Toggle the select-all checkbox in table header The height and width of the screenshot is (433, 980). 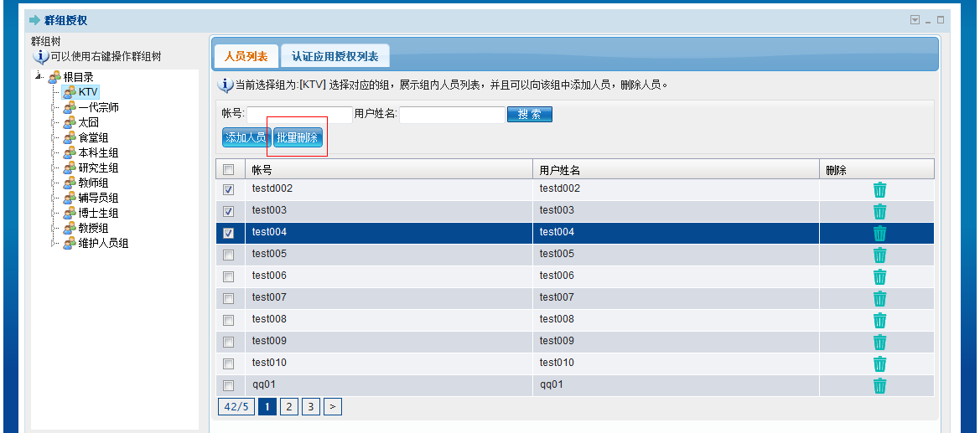(x=228, y=169)
